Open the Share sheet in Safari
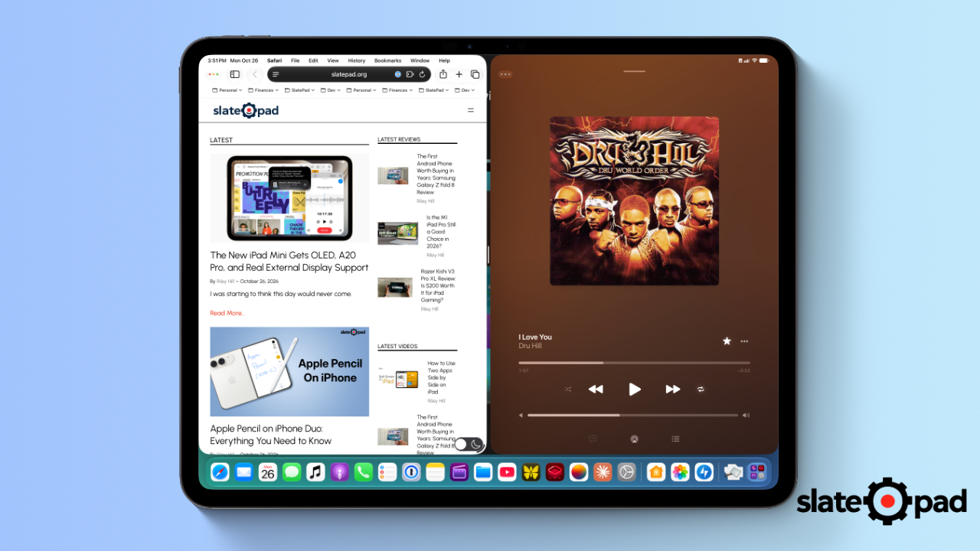The width and height of the screenshot is (980, 551). 443,74
